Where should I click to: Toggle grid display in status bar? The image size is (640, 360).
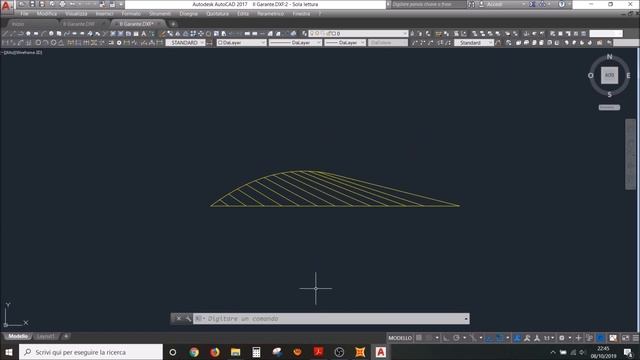(419, 338)
